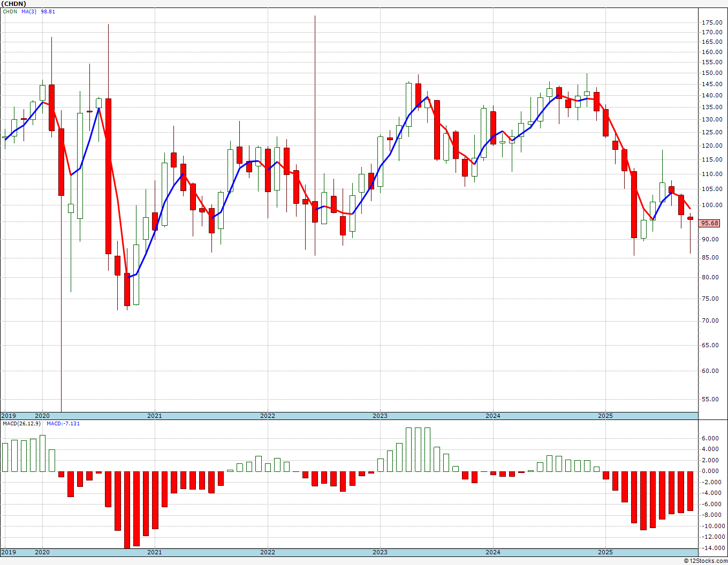Click the 100.00 price axis label

711,205
